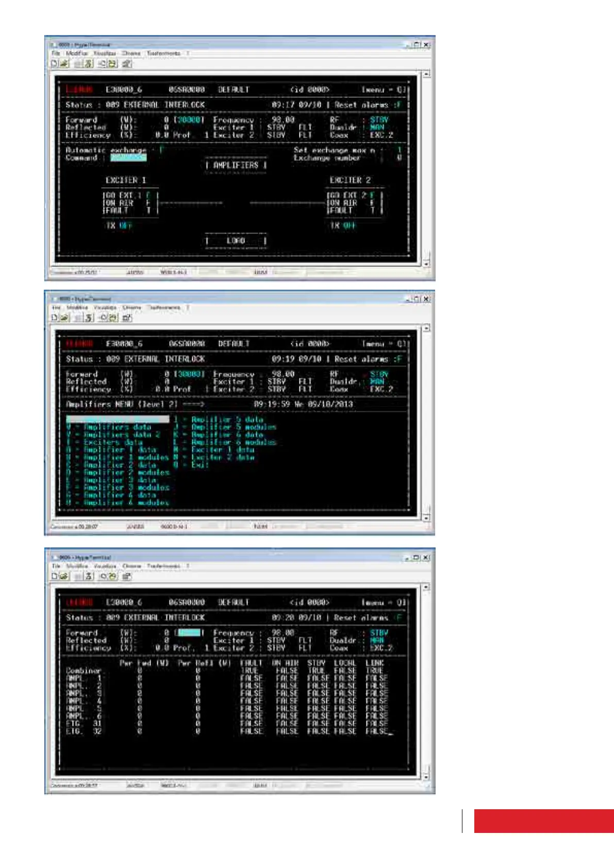
Task: Click the 'FAULT' column header in the table
Action: click(x=252, y=663)
